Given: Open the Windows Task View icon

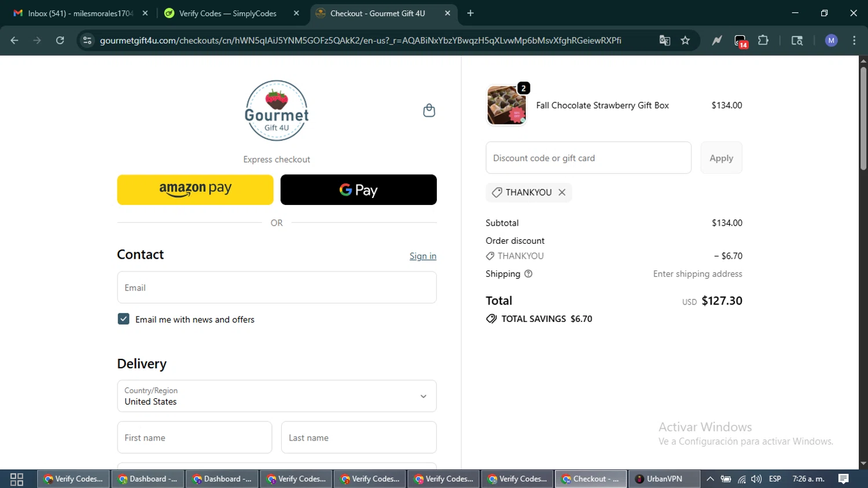Looking at the screenshot, I should pos(17,479).
